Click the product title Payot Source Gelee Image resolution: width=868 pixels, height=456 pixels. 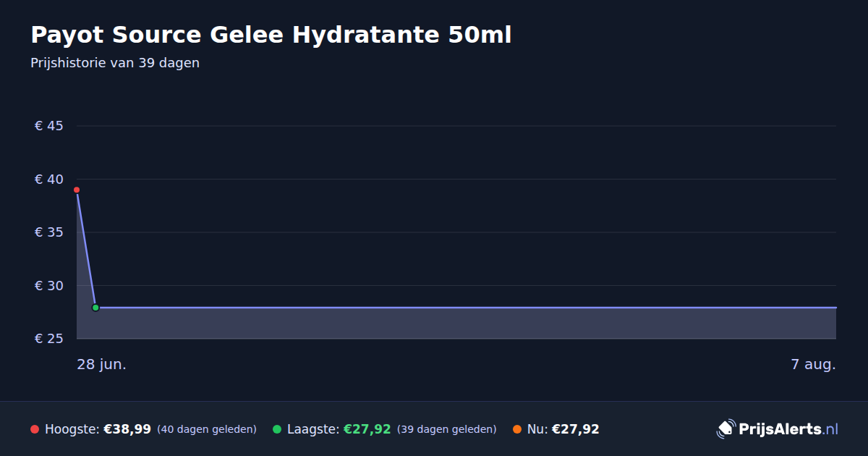pos(271,35)
